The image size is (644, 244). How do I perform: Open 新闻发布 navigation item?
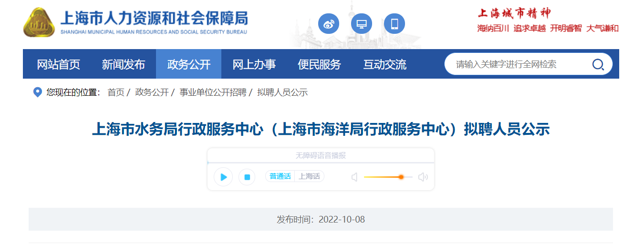(x=123, y=64)
